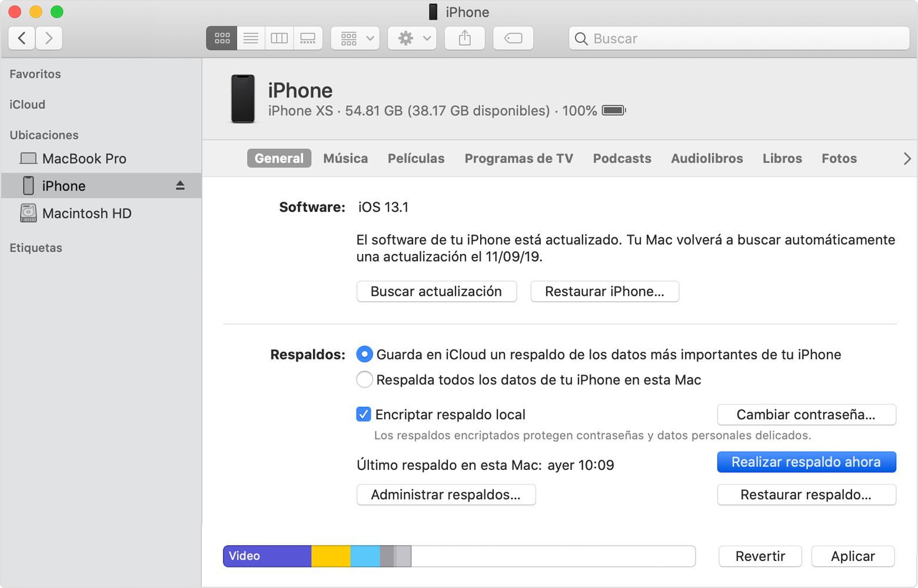Reveal more tabs with the right chevron

(x=907, y=158)
